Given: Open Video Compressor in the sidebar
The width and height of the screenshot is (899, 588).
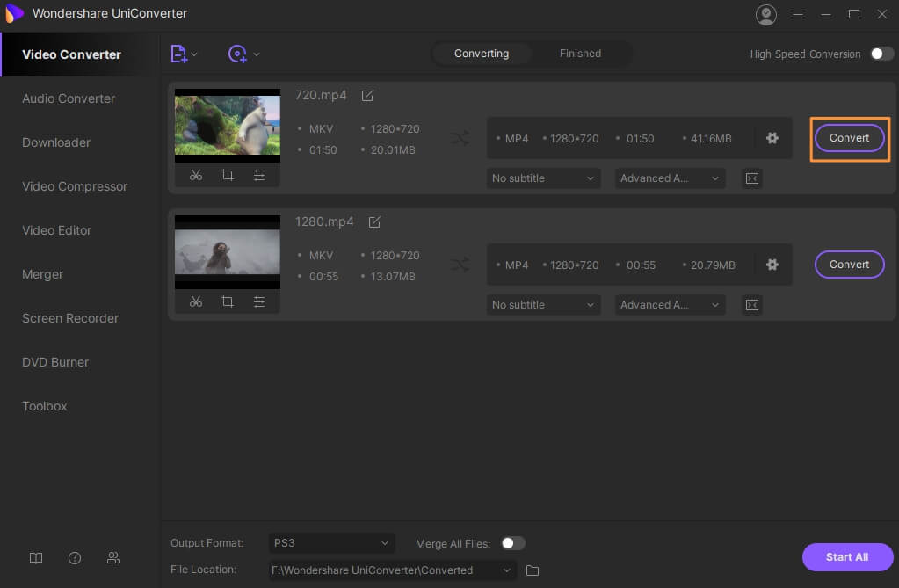Looking at the screenshot, I should pos(75,186).
